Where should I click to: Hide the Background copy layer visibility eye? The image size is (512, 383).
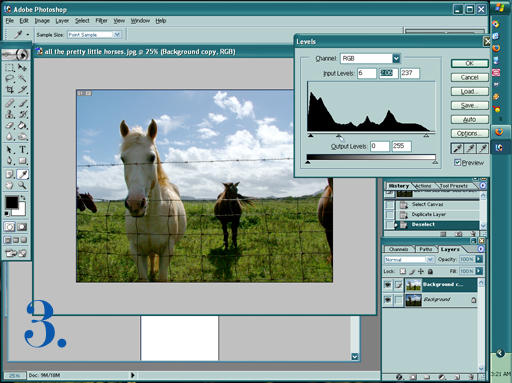(388, 285)
